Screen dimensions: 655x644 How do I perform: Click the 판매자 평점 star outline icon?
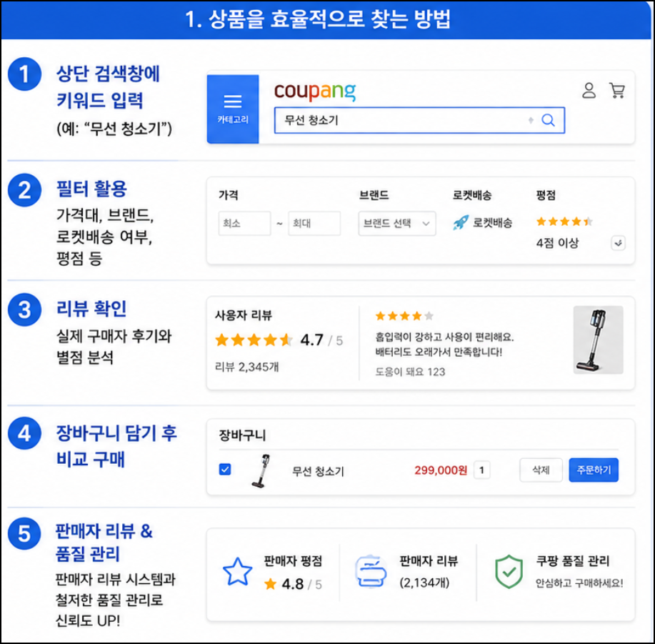pyautogui.click(x=237, y=572)
